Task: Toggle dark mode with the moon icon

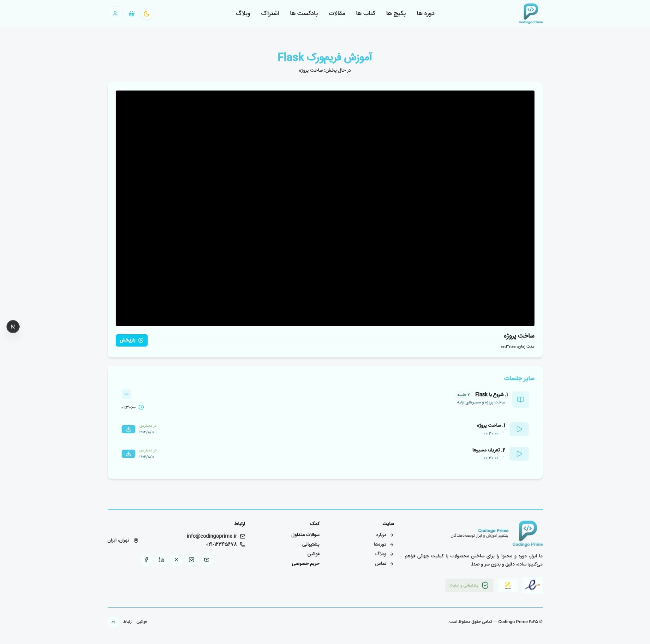Action: click(147, 14)
